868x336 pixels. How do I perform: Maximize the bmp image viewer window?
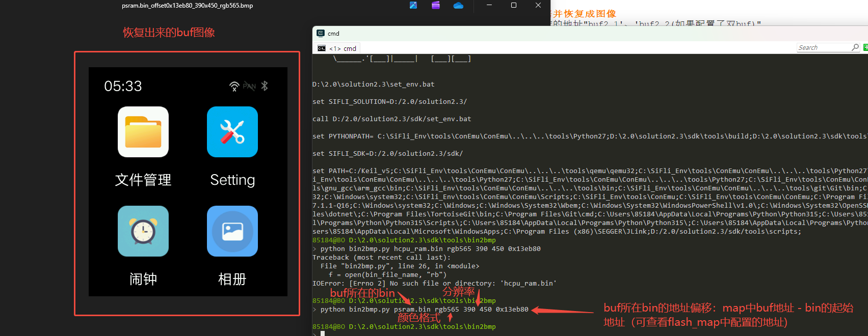coord(514,6)
